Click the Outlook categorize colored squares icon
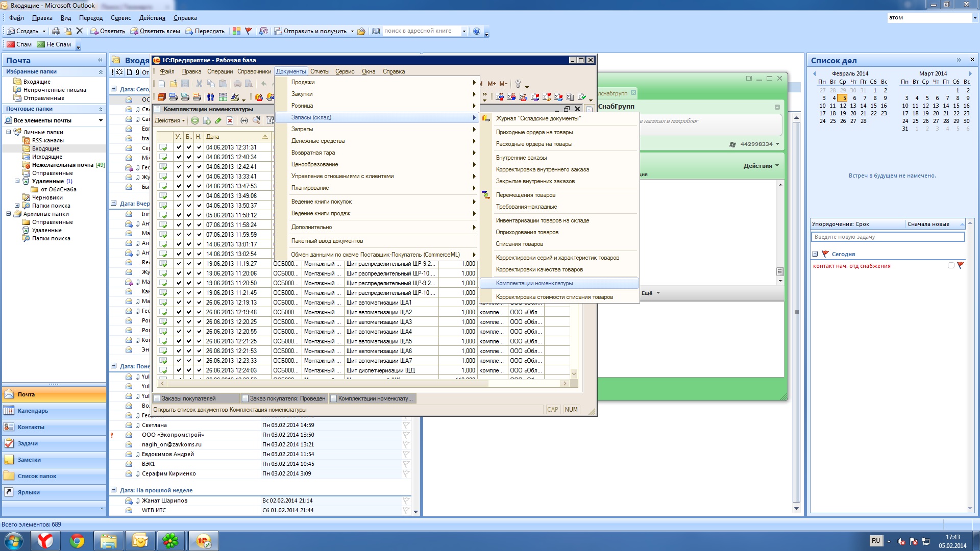This screenshot has width=980, height=551. coord(236,31)
